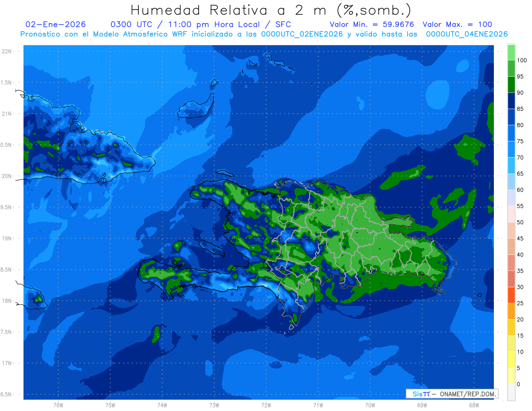Viewport: 532px width, 411px height.
Task: Click the 'Valor Max. = 100' text
Action: pos(457,24)
